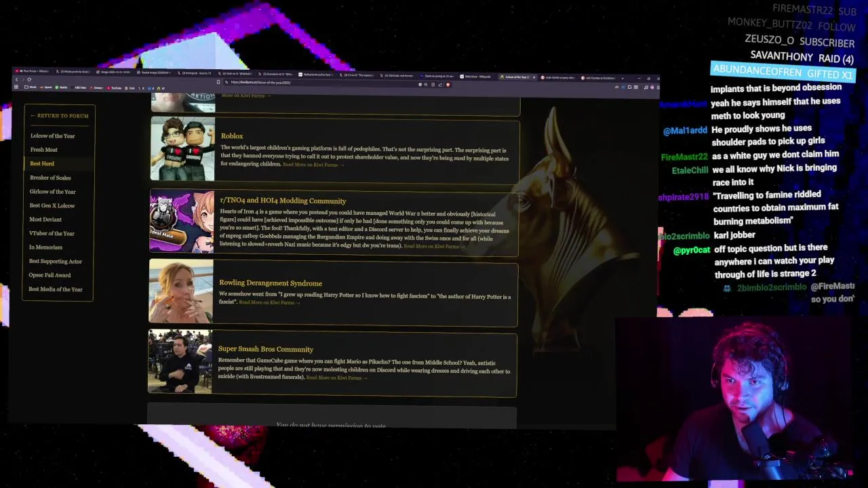Open the In Memoriam category

[x=45, y=247]
